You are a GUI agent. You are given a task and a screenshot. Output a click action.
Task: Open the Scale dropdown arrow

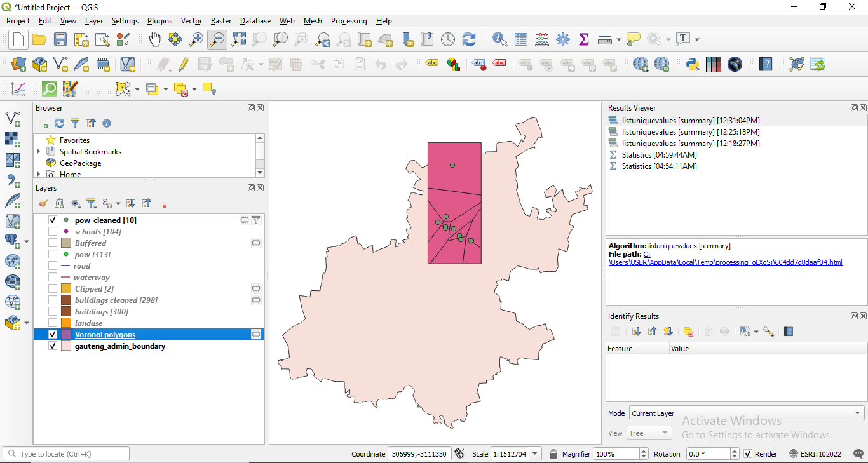coord(535,454)
